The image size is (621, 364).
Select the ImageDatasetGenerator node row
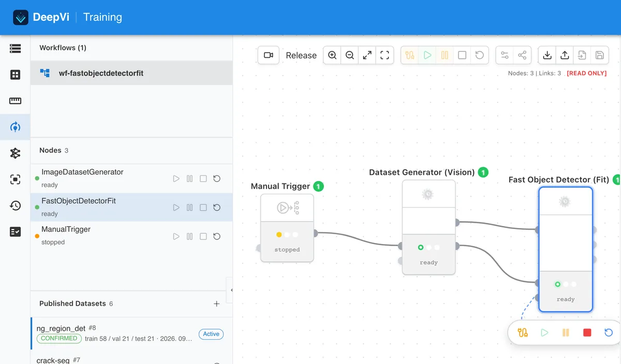tap(131, 178)
